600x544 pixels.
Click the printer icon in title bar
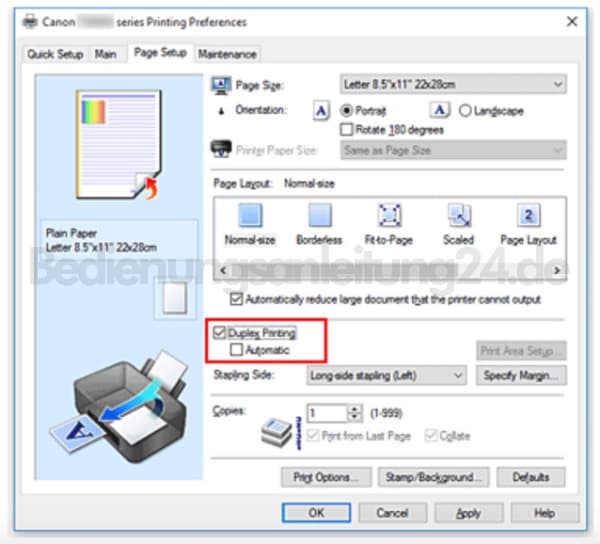tap(30, 21)
